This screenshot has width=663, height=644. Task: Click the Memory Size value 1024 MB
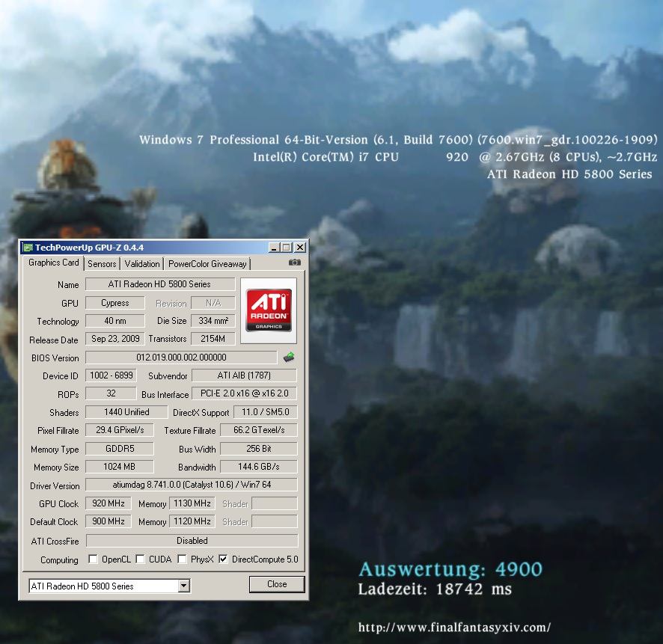click(120, 467)
